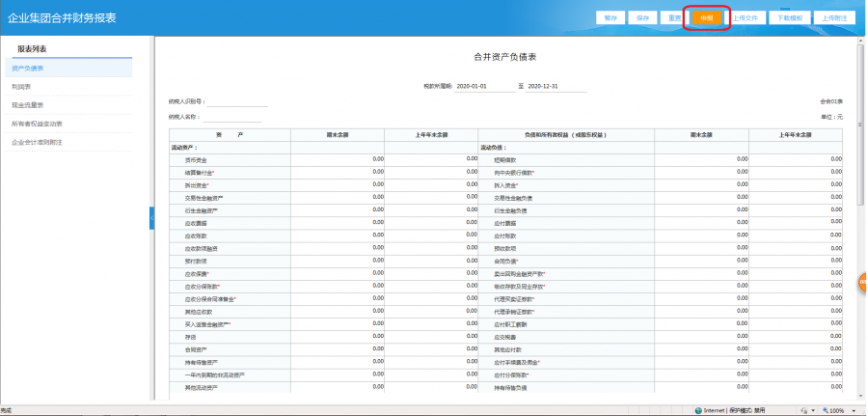
Task: Open 资产负债表 in the report list
Action: 69,69
